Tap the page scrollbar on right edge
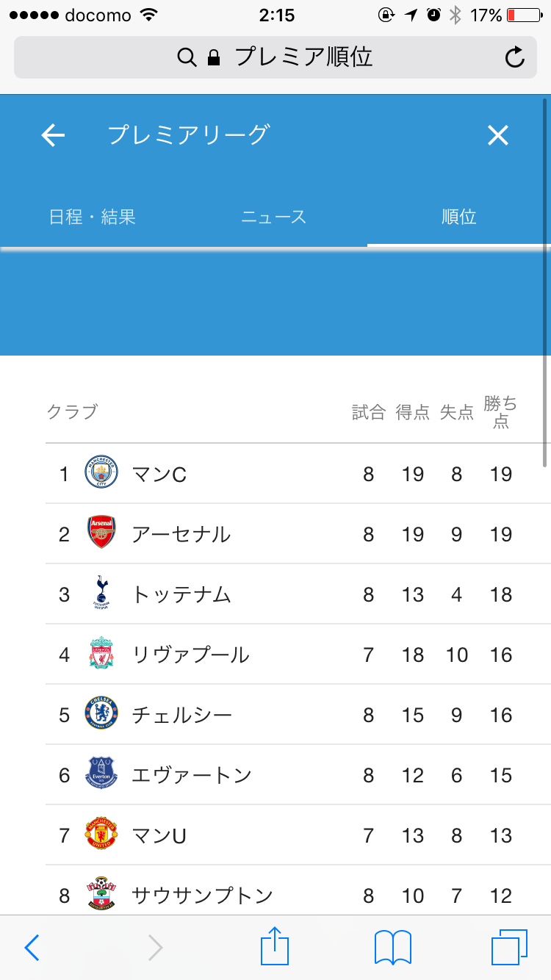Viewport: 551px width, 980px height. [x=545, y=279]
